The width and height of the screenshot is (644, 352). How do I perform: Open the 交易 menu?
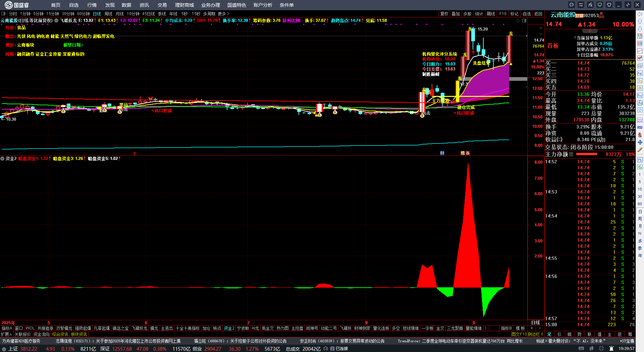coord(162,5)
